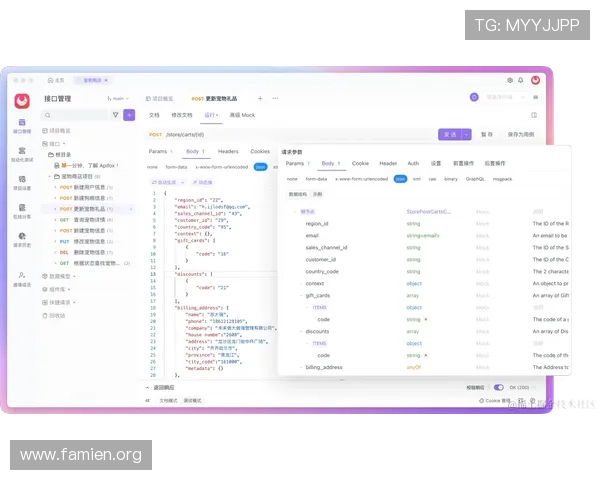Switch to the Headers tab
This screenshot has width=600, height=480.
point(228,152)
